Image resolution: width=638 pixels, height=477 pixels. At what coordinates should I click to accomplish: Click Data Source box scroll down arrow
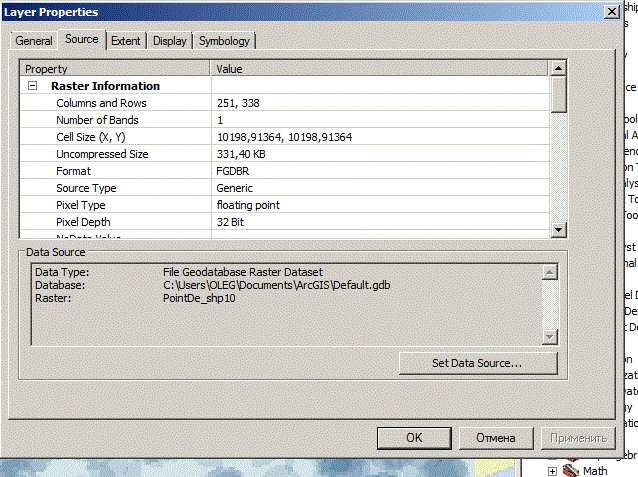[x=550, y=337]
